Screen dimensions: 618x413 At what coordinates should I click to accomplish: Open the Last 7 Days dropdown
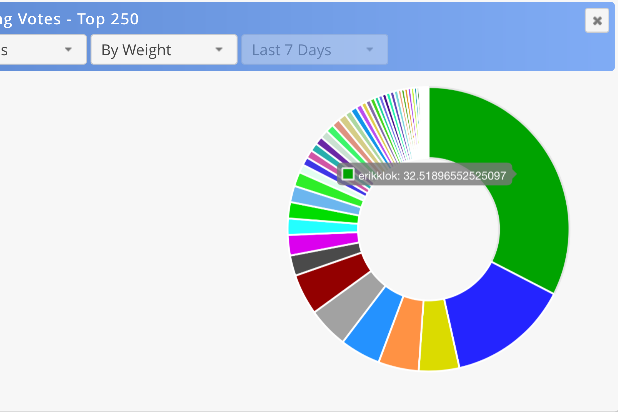315,50
